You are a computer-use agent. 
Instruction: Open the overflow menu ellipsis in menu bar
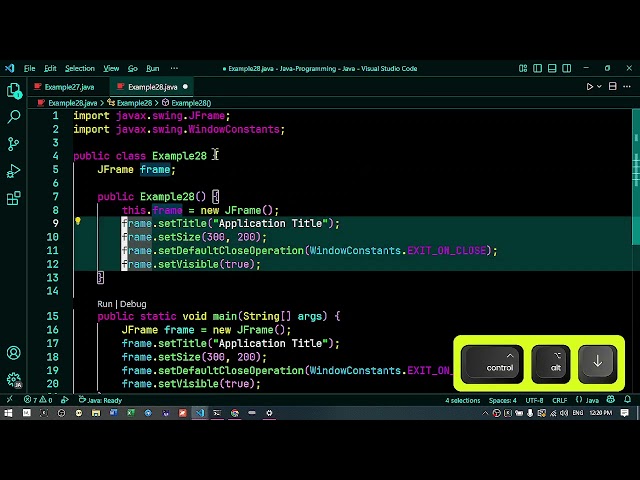pyautogui.click(x=174, y=68)
